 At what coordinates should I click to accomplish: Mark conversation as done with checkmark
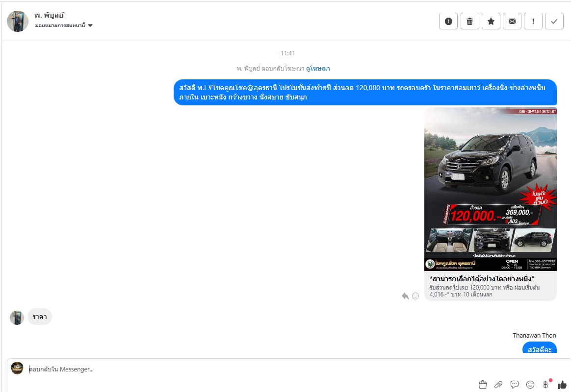[x=554, y=21]
